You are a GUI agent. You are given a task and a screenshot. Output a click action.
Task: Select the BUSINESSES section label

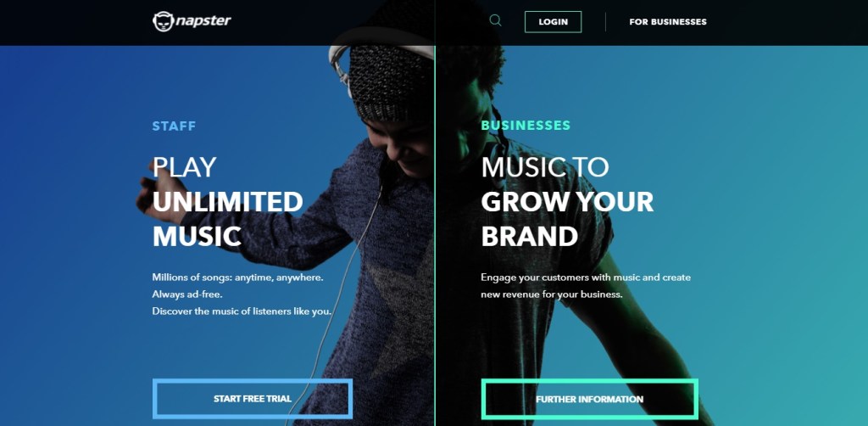tap(526, 126)
